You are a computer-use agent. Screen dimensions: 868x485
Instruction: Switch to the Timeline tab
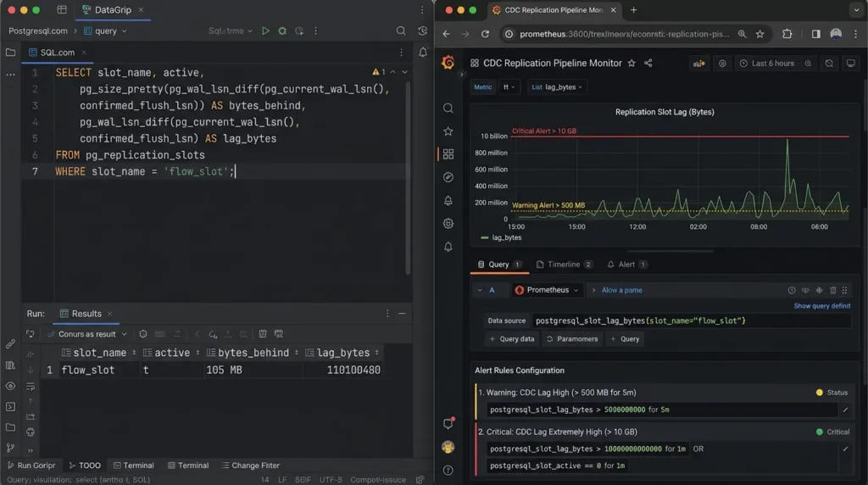(564, 264)
